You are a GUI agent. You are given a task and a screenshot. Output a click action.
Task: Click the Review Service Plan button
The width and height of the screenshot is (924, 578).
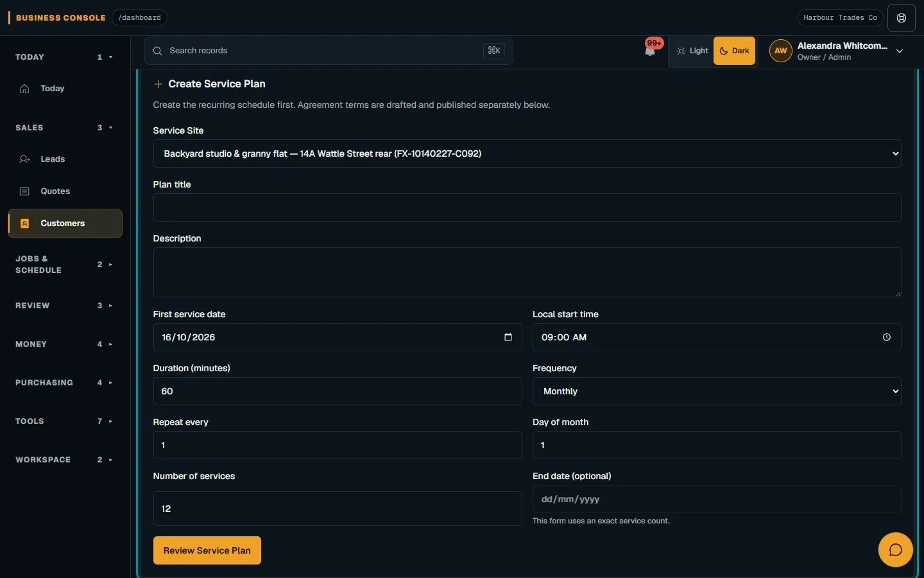(207, 550)
